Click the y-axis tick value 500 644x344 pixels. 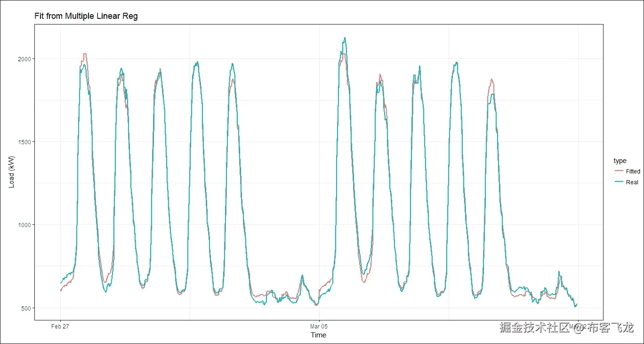pos(26,308)
